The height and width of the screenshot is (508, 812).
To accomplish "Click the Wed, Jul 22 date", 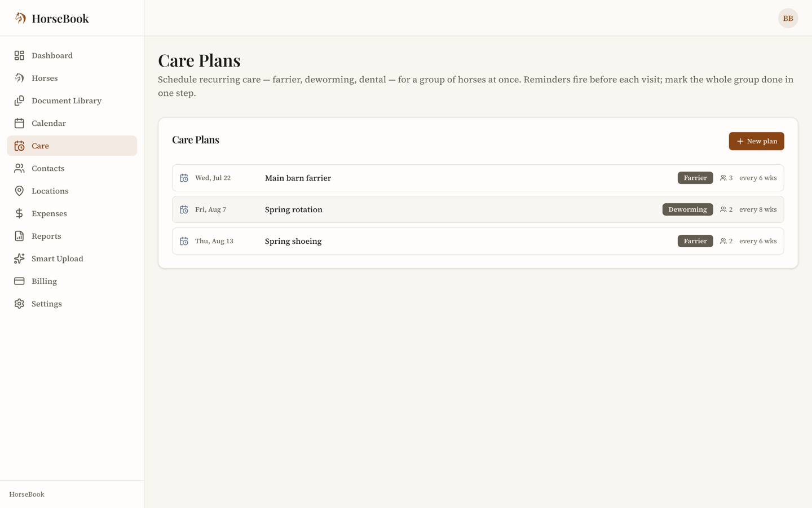I will pos(213,178).
